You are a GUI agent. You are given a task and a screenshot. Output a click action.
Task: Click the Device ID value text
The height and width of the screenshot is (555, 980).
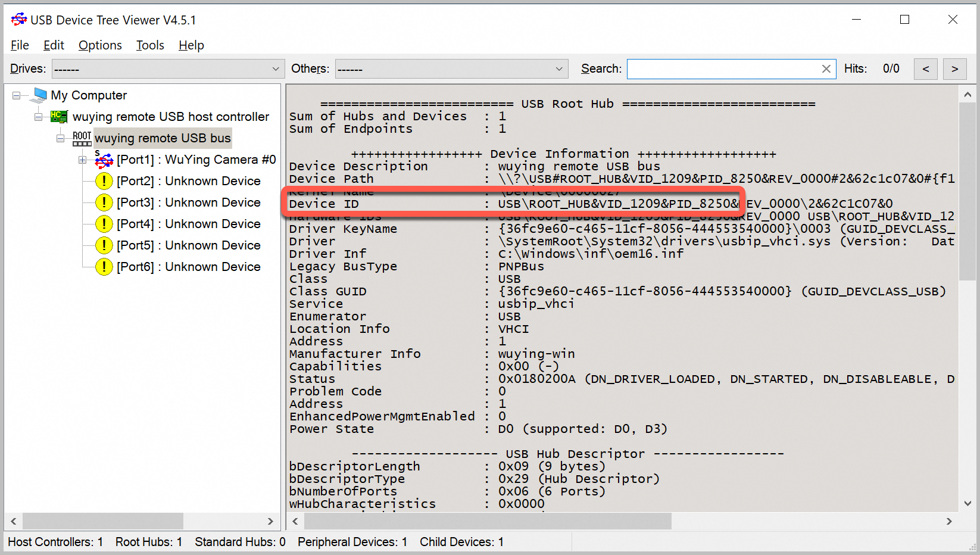click(695, 204)
